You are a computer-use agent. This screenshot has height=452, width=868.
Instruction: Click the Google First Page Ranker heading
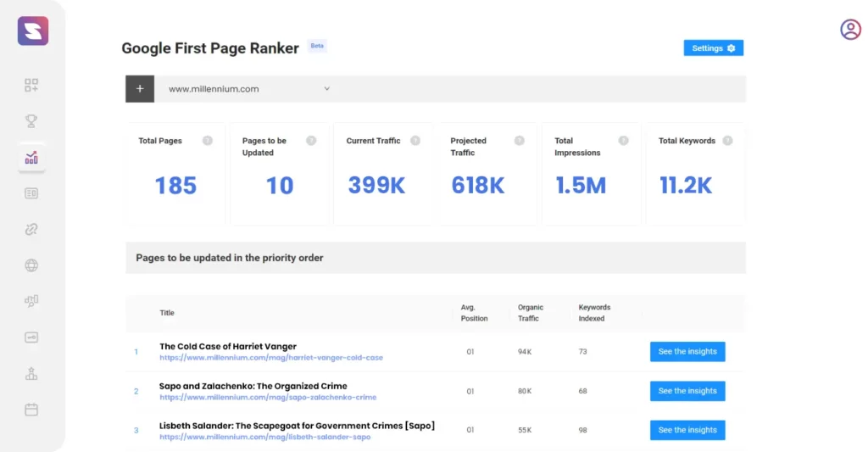[x=210, y=48]
